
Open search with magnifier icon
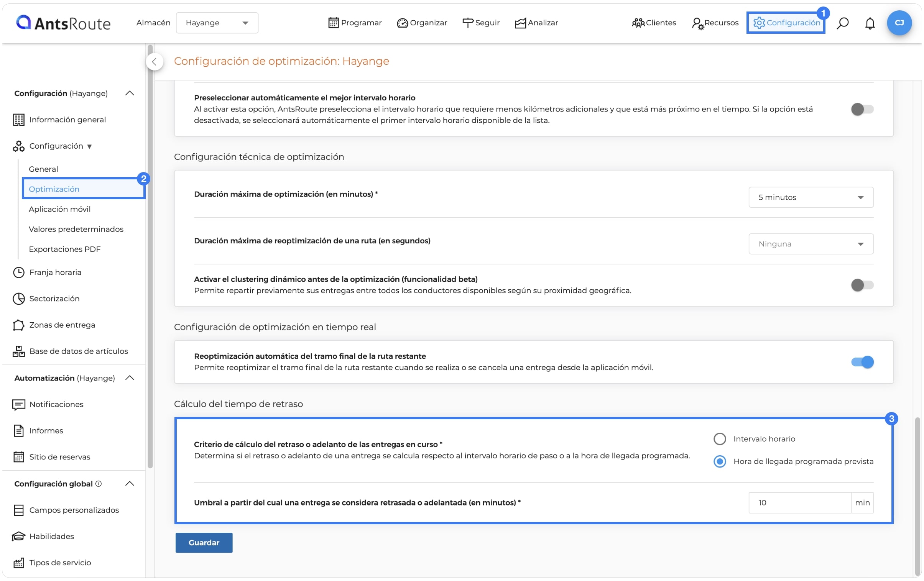pos(843,23)
